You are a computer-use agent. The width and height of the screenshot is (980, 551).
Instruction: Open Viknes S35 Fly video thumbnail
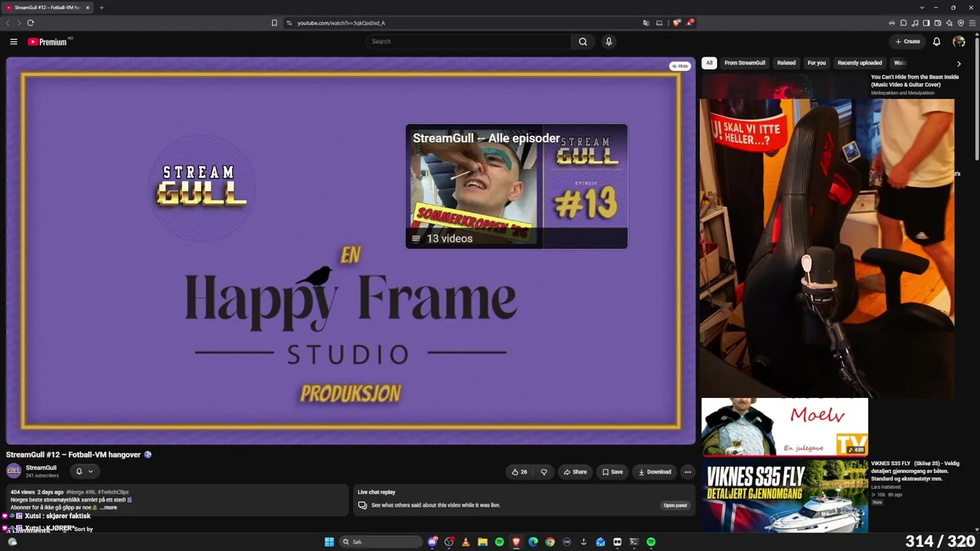click(785, 496)
